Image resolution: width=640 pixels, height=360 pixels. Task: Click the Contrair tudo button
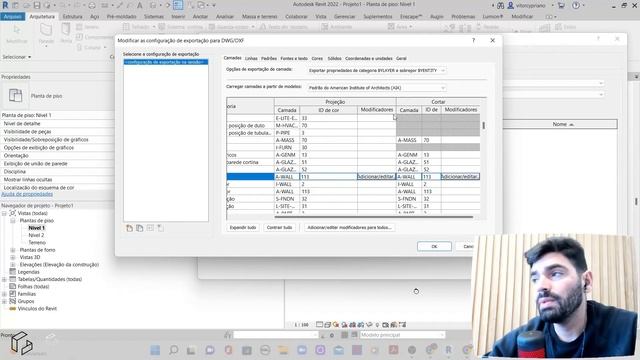[x=280, y=227]
